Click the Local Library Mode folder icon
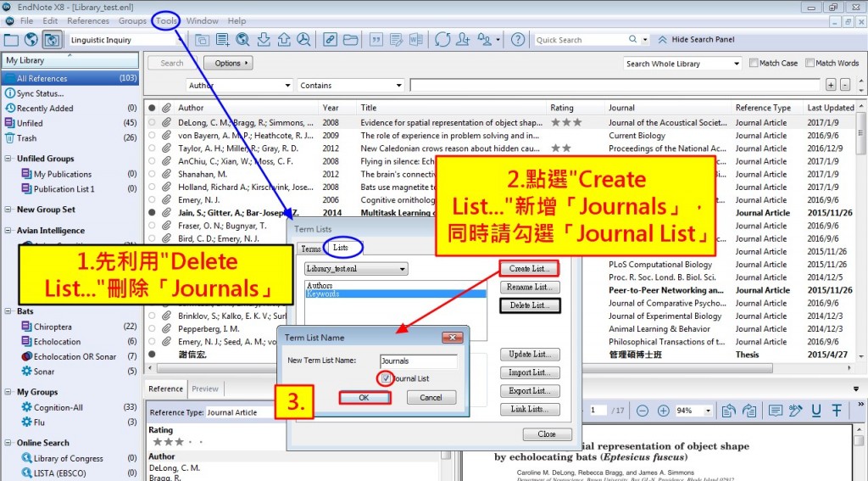The height and width of the screenshot is (481, 868). (11, 40)
